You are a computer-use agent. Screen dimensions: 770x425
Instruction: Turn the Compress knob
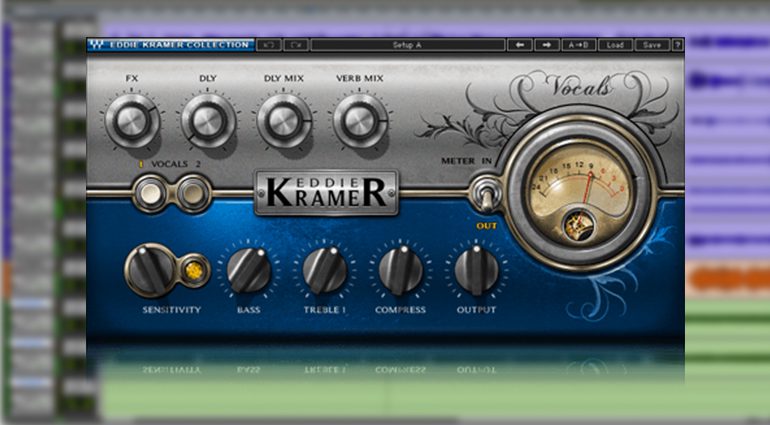click(401, 270)
